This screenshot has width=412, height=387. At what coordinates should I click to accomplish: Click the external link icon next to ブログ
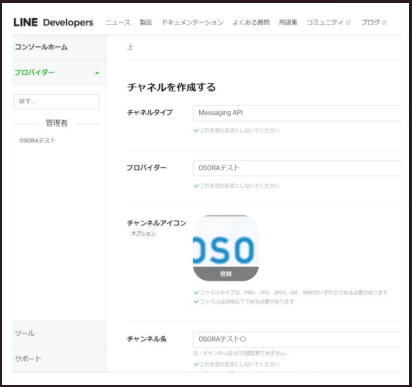pos(384,22)
